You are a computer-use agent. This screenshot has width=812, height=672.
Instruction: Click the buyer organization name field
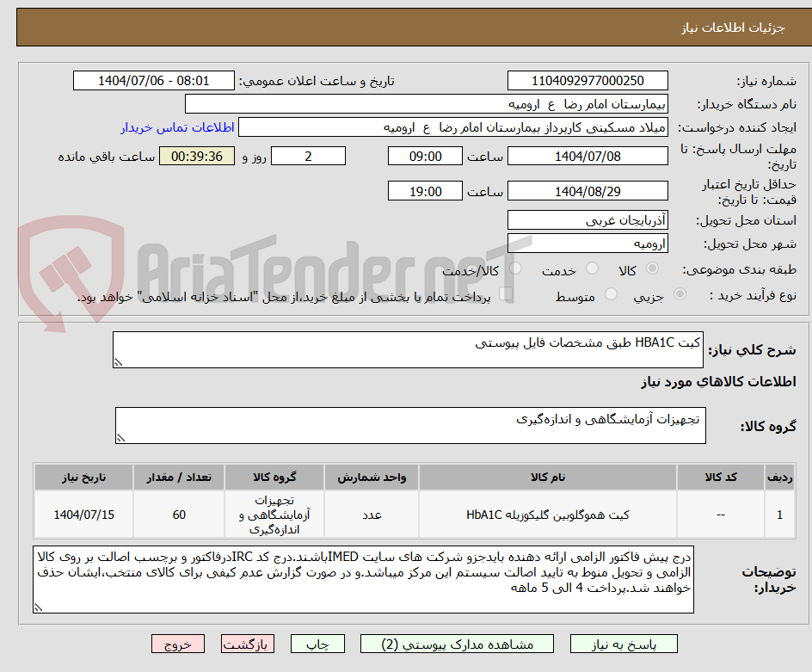point(426,103)
